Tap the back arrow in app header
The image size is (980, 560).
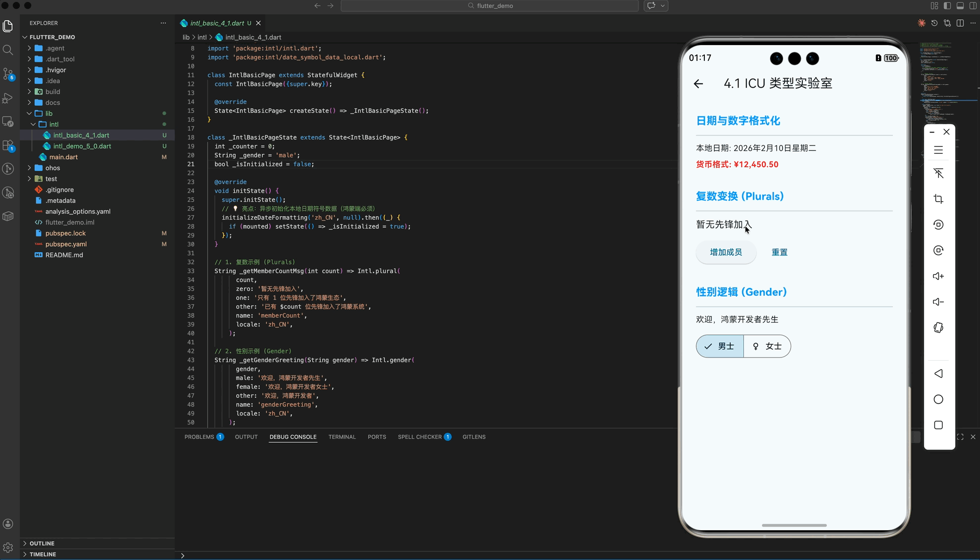698,84
